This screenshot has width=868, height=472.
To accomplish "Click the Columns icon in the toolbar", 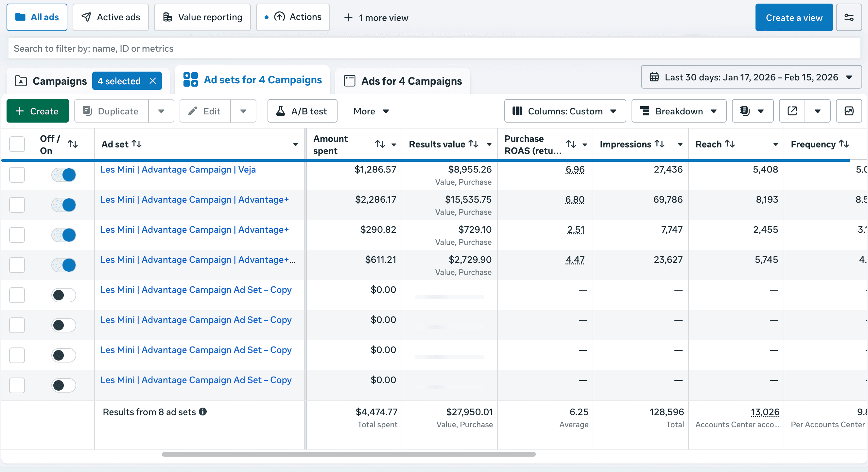I will [518, 111].
